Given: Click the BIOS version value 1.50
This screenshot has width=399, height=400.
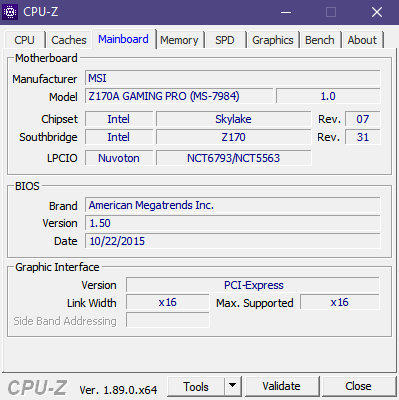Looking at the screenshot, I should 232,223.
